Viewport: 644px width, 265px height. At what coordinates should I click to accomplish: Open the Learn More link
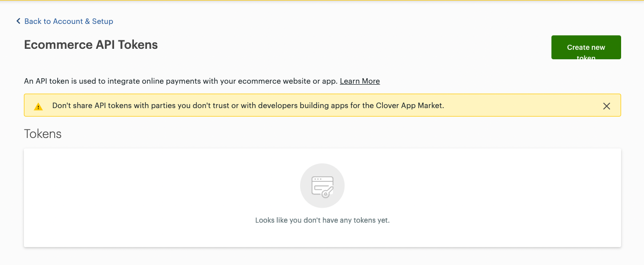tap(360, 81)
